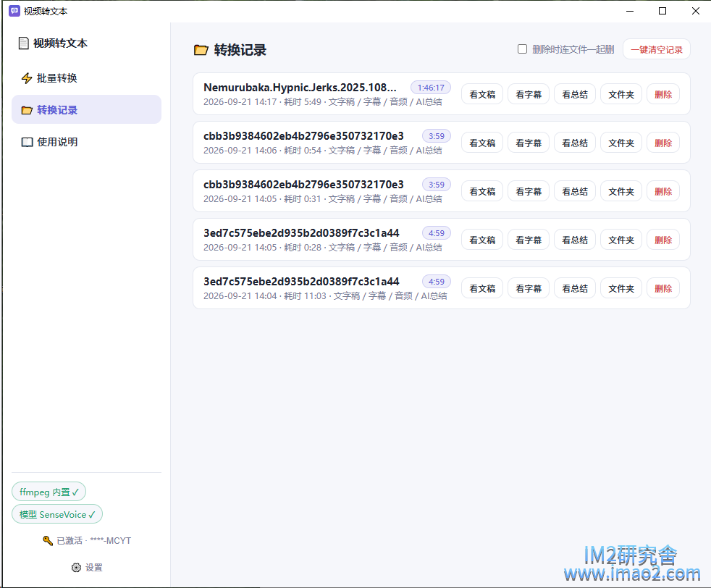Click 删除 on the cbb3b record taking 0:31

[663, 191]
